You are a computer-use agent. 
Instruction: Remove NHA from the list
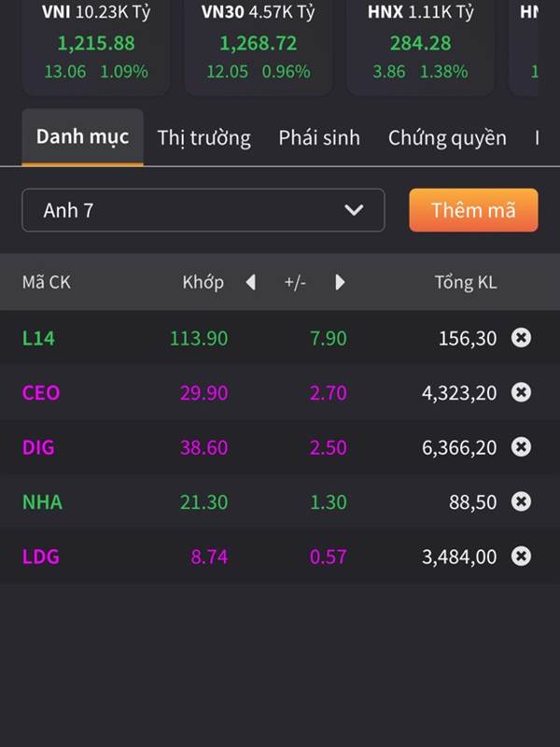[521, 501]
